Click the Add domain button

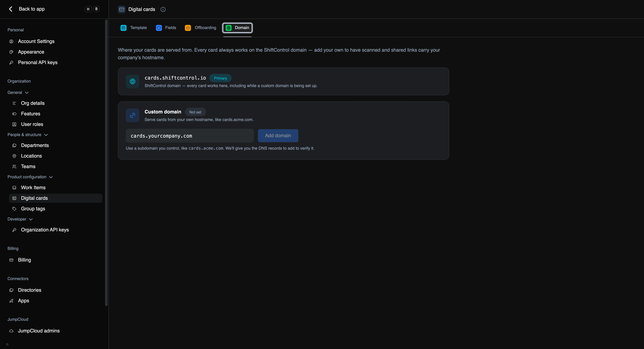[x=278, y=136]
